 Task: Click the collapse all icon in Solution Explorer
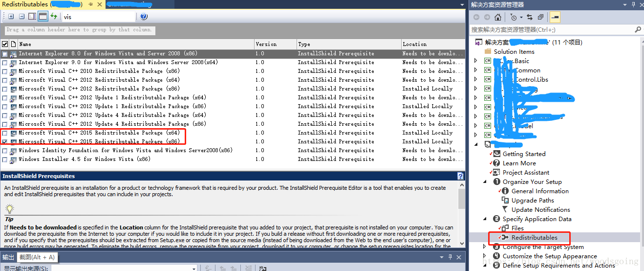(x=540, y=17)
